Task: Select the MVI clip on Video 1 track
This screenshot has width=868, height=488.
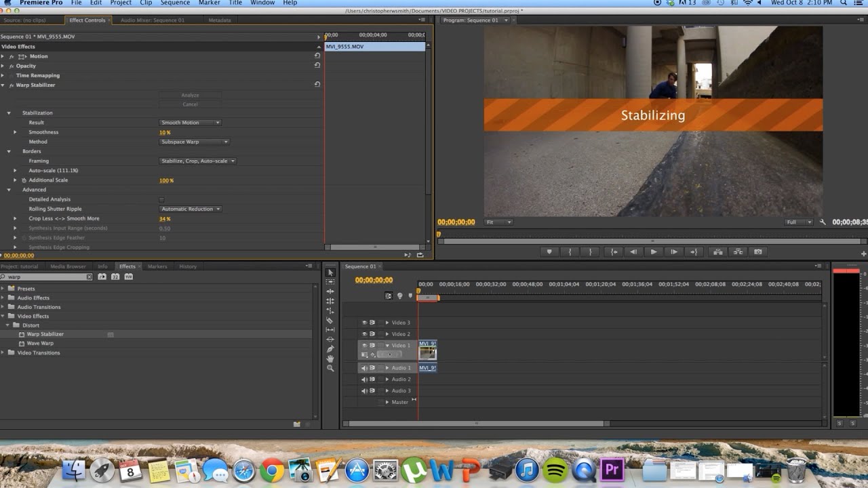Action: coord(428,350)
